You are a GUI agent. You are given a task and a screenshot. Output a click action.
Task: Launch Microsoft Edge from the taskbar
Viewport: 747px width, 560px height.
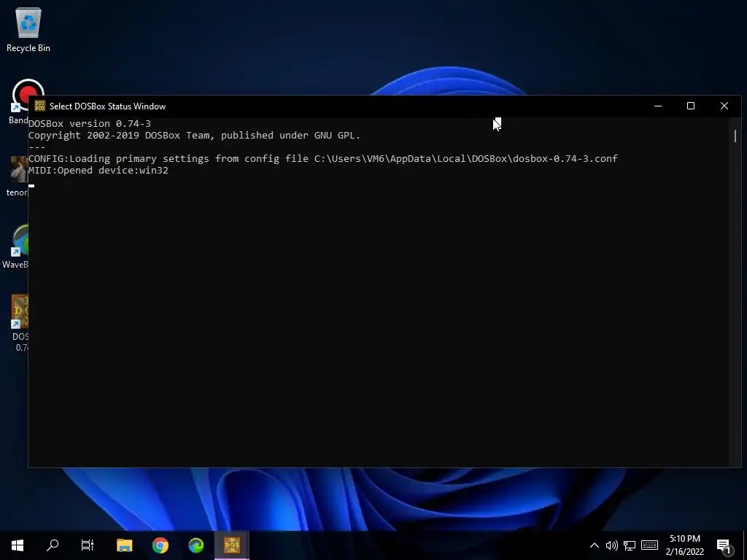click(196, 545)
